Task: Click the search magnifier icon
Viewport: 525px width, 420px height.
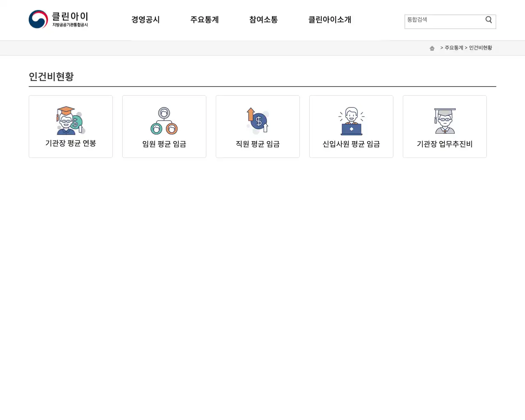Action: tap(488, 19)
